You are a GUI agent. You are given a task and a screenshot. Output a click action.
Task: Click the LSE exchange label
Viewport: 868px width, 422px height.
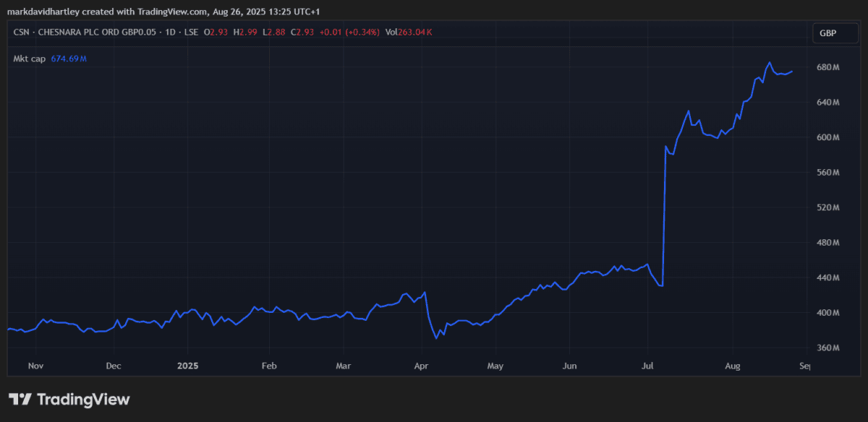coord(191,32)
